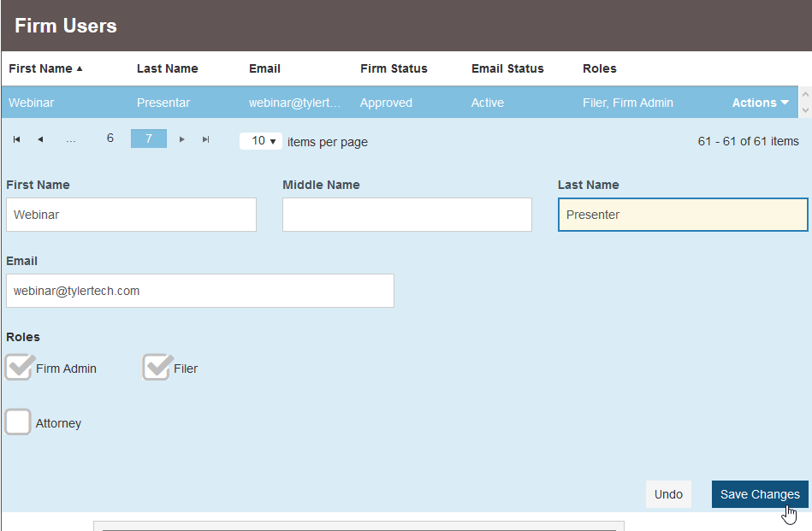This screenshot has height=531, width=812.
Task: Sort by Roles column header
Action: tap(599, 68)
